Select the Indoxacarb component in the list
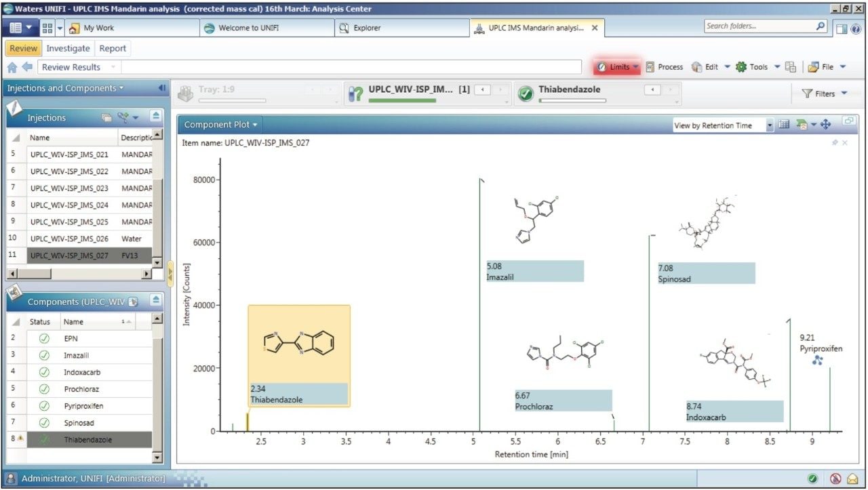The height and width of the screenshot is (490, 868). pyautogui.click(x=79, y=371)
